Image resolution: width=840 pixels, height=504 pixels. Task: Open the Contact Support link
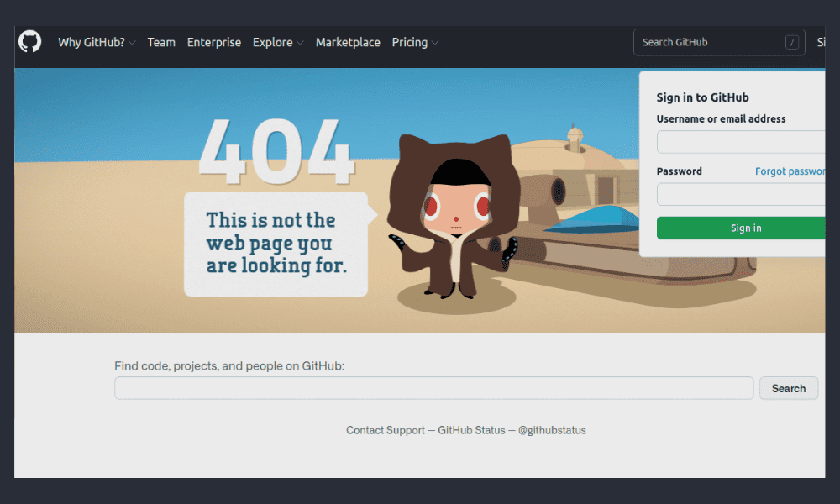(386, 430)
